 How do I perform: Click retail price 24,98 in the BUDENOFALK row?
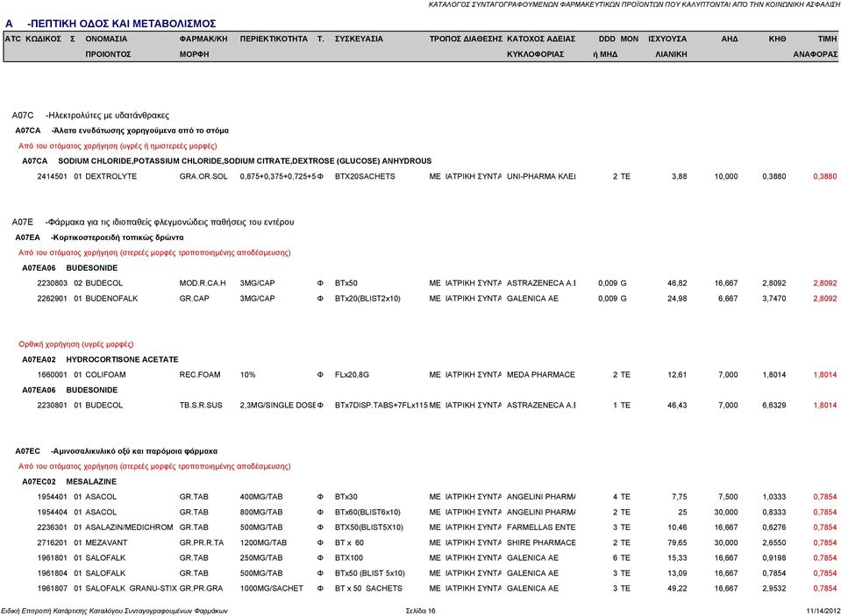677,298
